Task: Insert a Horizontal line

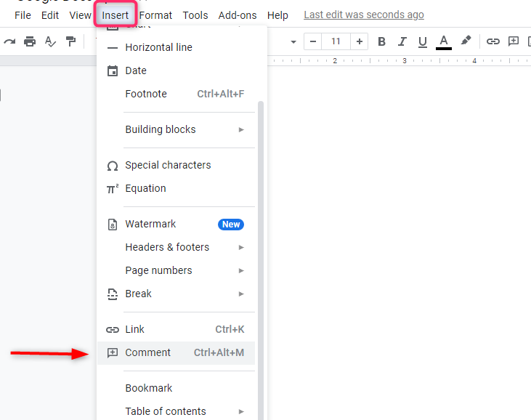Action: coord(176,47)
